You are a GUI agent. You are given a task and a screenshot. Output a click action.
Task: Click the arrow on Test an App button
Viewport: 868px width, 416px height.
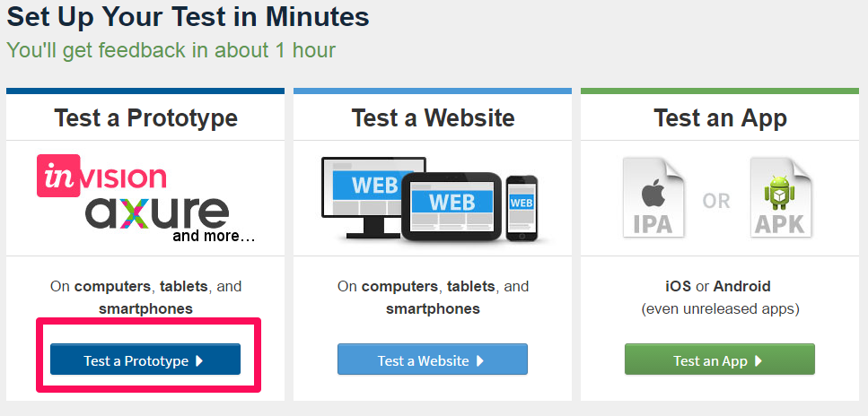pos(758,360)
